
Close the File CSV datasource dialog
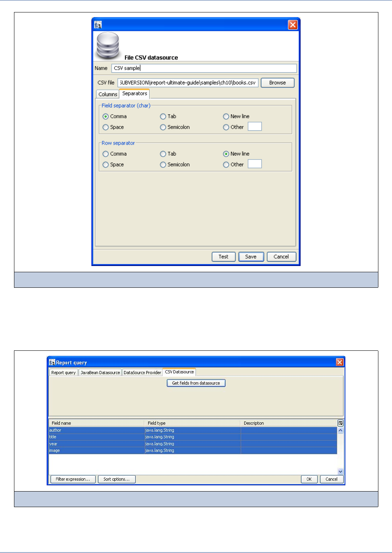293,25
